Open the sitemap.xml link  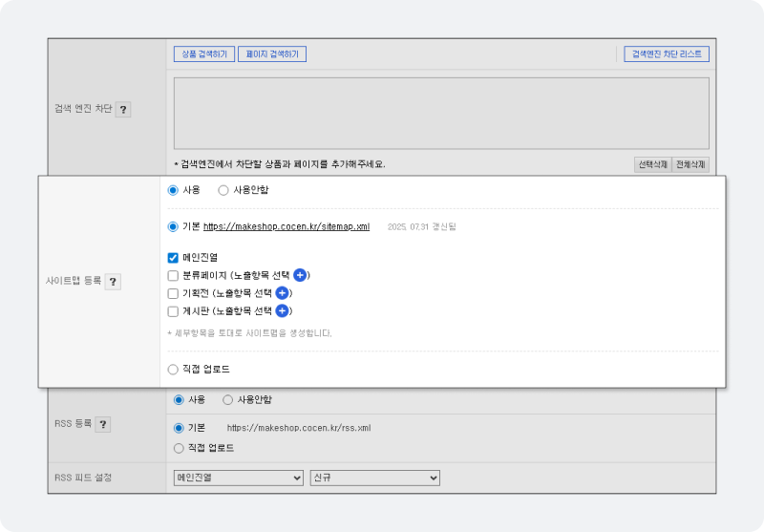[x=286, y=227]
